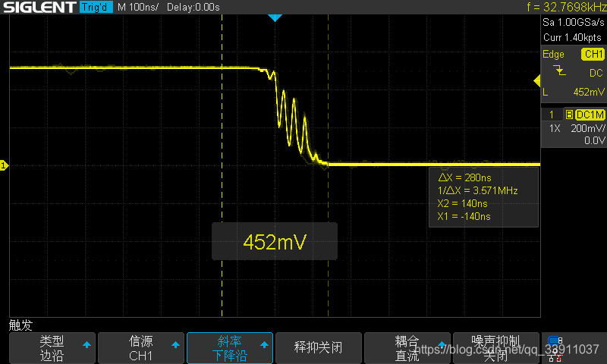607x364 pixels.
Task: Click the blue arrow on 斜率 button
Action: point(264,344)
